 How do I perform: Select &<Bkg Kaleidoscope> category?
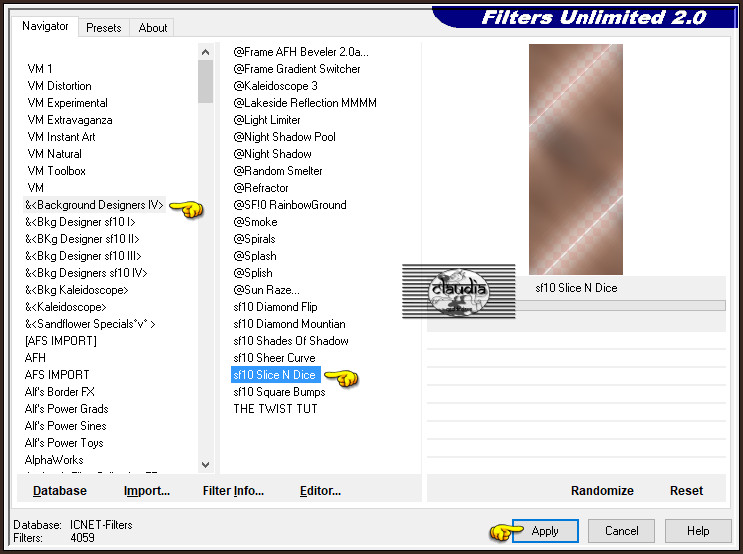76,290
